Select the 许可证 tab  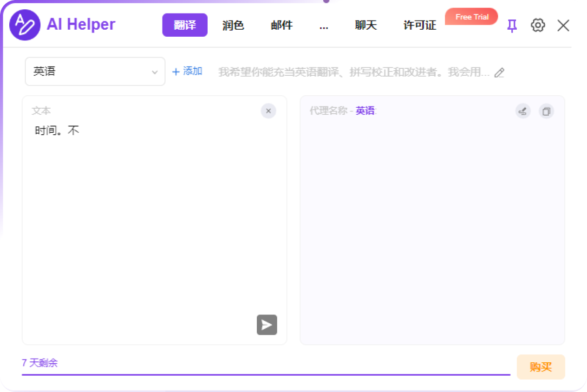point(420,25)
